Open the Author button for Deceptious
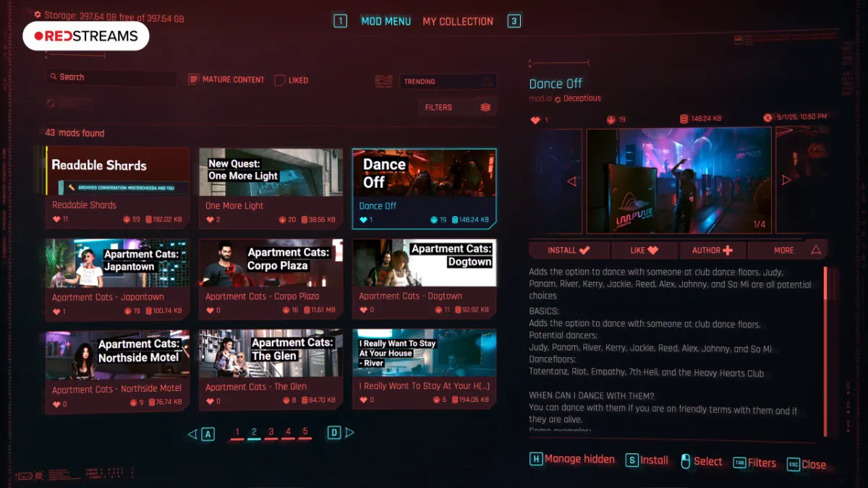The height and width of the screenshot is (488, 868). (x=712, y=250)
